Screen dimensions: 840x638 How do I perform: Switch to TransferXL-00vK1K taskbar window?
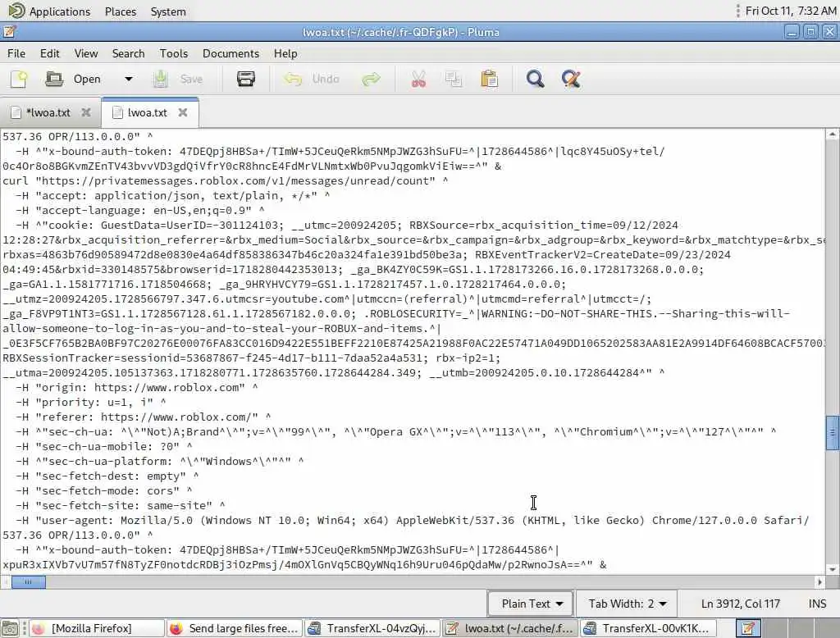(648, 628)
